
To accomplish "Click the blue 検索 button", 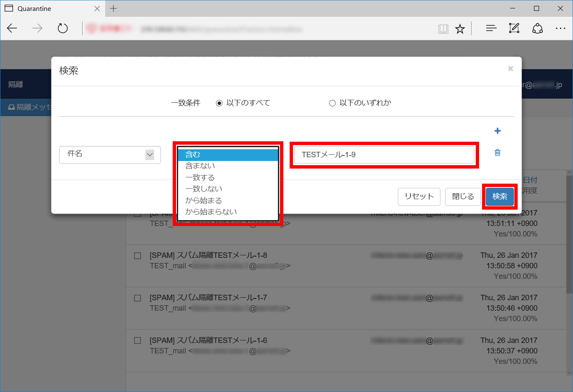I will tap(500, 197).
